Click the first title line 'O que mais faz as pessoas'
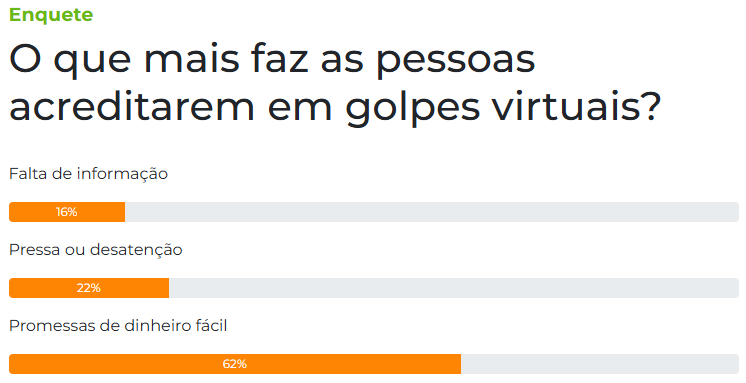Image resolution: width=746 pixels, height=383 pixels. [272, 61]
